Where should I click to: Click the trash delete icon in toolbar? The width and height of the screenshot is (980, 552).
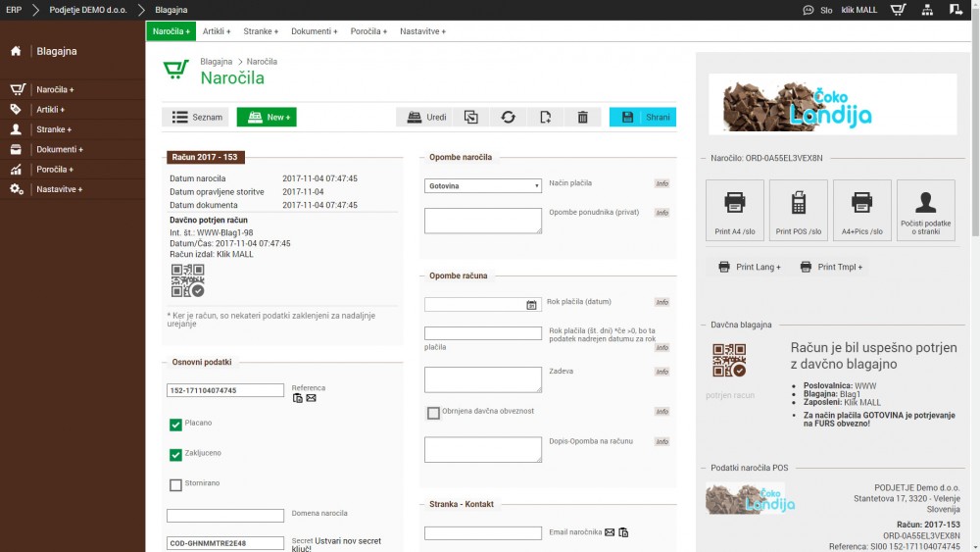pyautogui.click(x=583, y=117)
